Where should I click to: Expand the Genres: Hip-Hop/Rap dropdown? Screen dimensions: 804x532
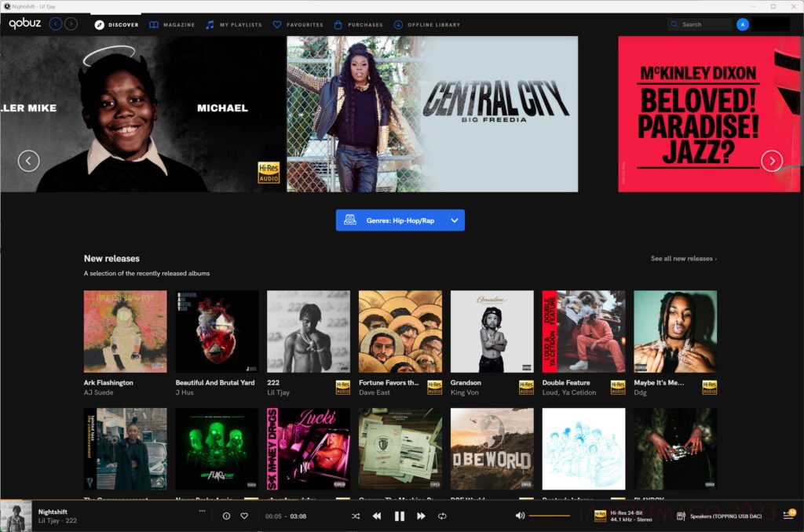(x=400, y=220)
